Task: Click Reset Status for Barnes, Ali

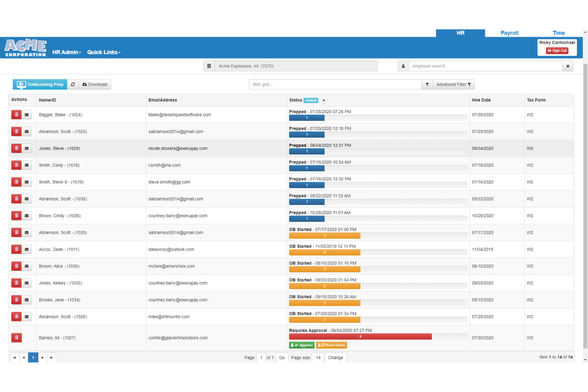Action: click(331, 345)
